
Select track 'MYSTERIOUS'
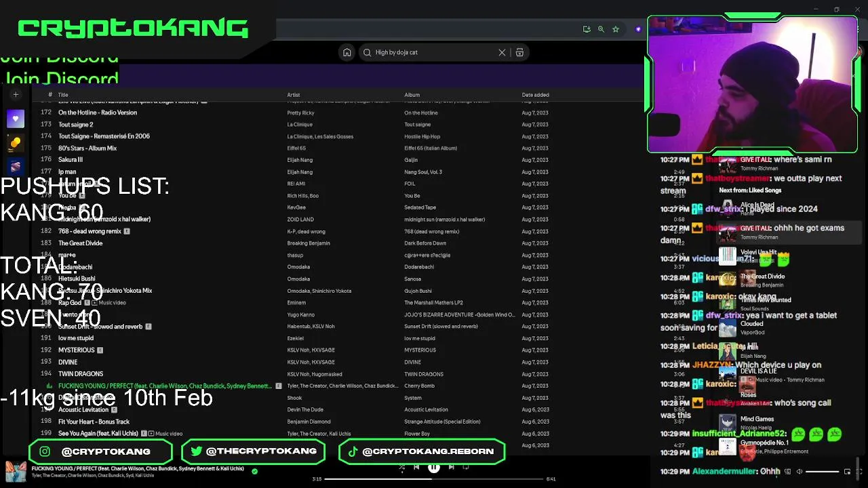[x=76, y=350]
